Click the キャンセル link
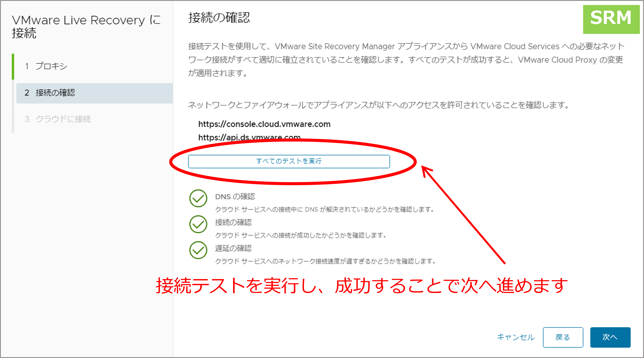644x358 pixels. point(516,337)
